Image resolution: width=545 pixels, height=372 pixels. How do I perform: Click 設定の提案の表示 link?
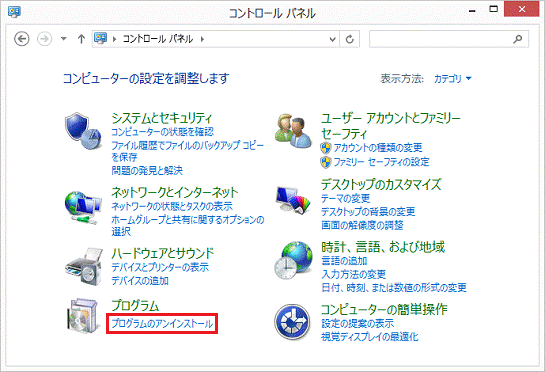point(358,323)
